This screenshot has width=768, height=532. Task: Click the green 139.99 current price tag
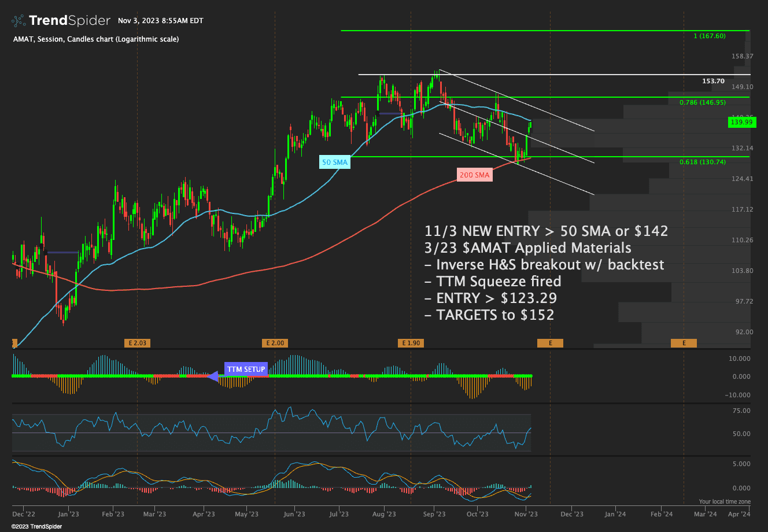(741, 122)
